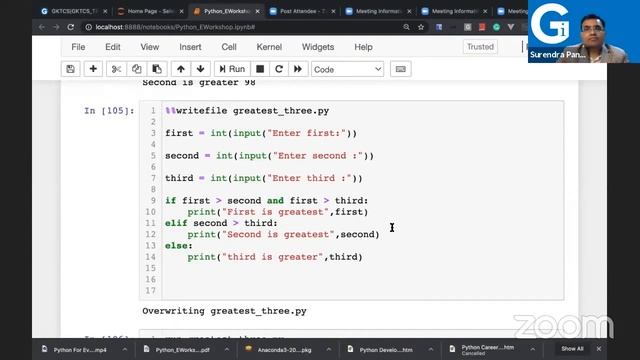Click the red extension icon in browser toolbar
This screenshot has width=640, height=360.
click(482, 27)
